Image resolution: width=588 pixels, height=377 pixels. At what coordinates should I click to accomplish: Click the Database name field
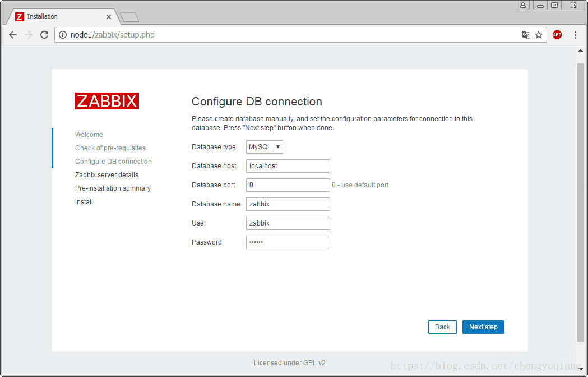click(x=288, y=204)
